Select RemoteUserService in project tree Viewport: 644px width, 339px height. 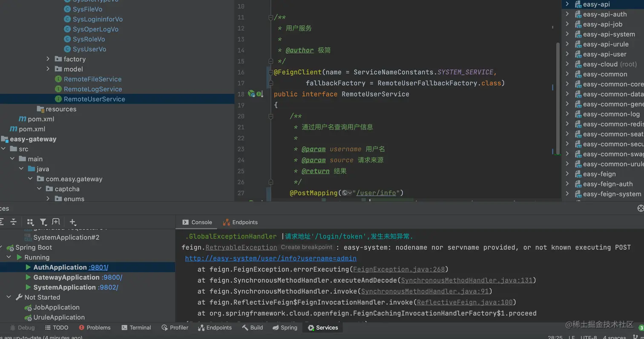[95, 99]
